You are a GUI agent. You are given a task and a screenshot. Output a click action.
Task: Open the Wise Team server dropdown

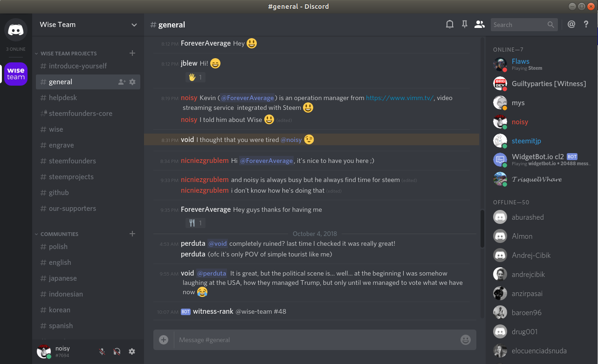point(134,25)
